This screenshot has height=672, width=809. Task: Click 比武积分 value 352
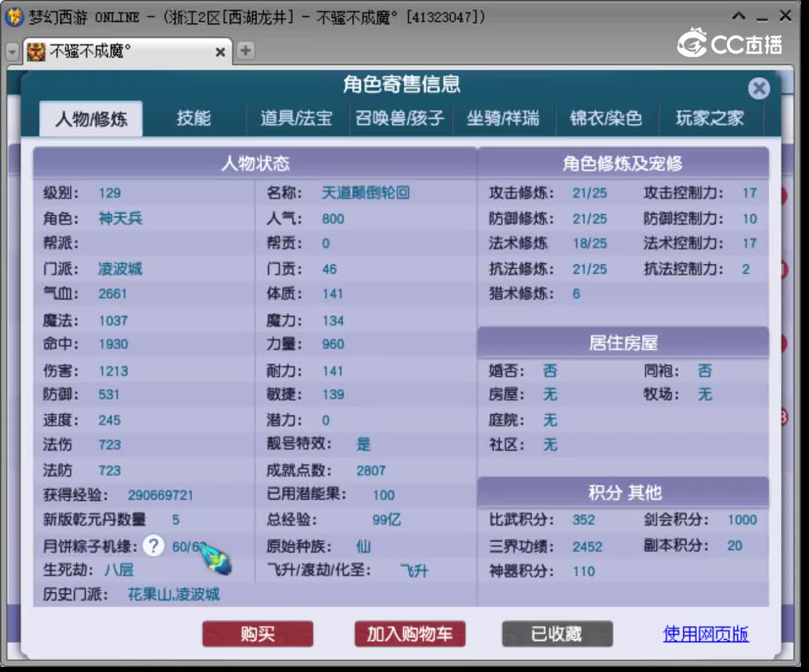click(583, 520)
